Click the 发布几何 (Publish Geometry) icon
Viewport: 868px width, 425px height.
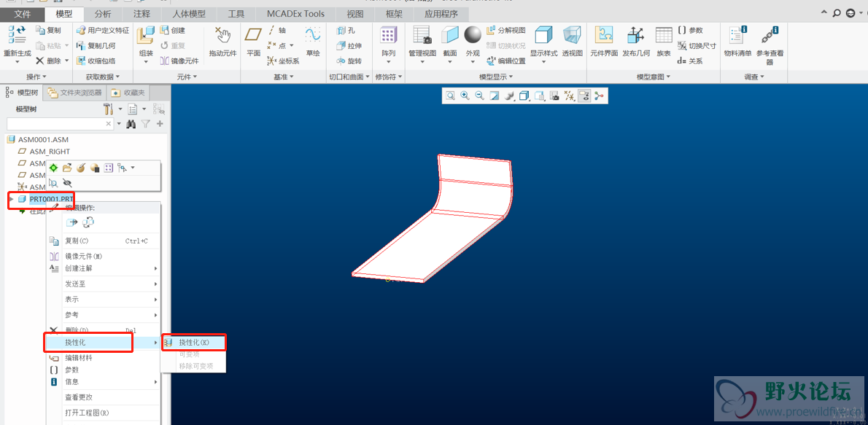pyautogui.click(x=635, y=36)
